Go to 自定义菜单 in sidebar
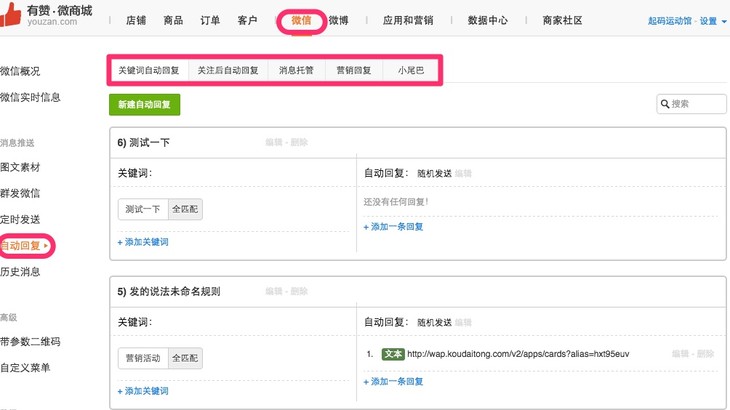 [24, 368]
